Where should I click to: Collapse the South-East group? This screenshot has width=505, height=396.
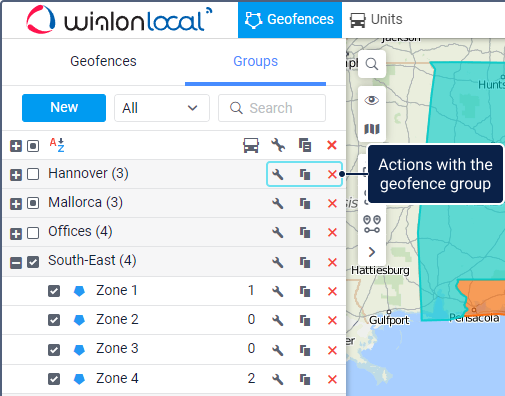[x=16, y=263]
